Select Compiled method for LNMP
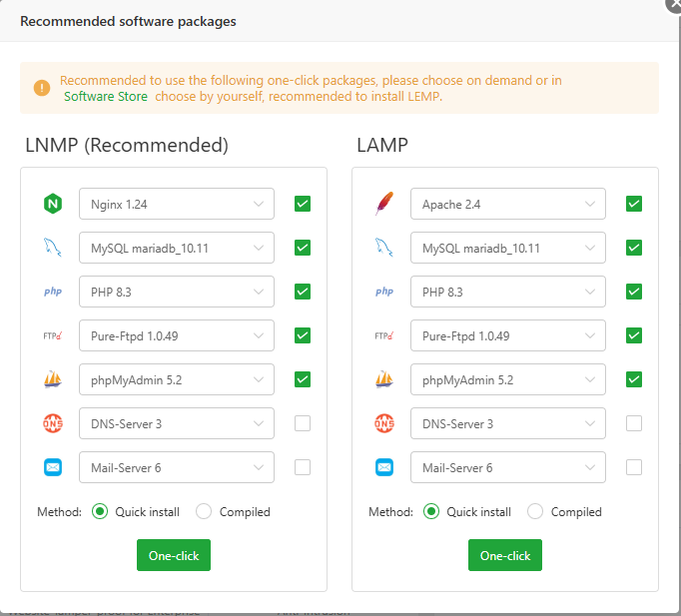This screenshot has height=616, width=681. click(204, 511)
